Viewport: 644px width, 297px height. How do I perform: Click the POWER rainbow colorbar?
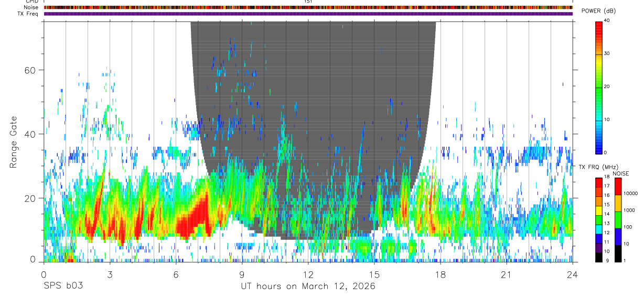click(x=599, y=87)
